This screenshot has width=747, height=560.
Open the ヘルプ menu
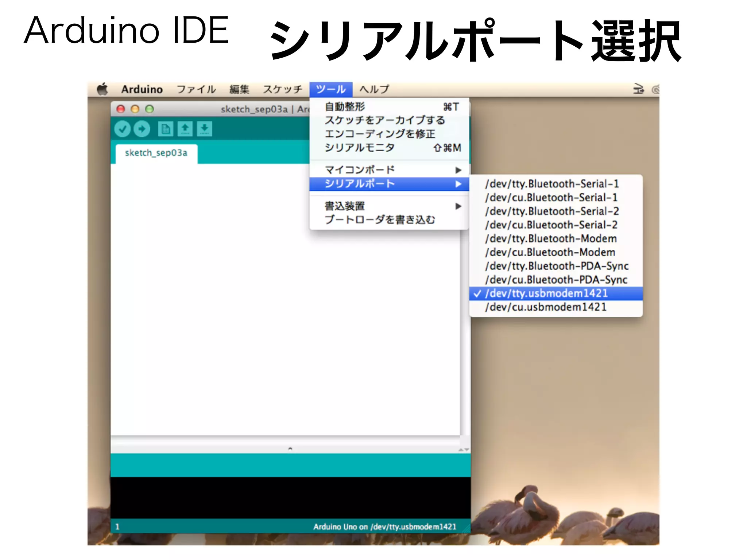point(375,89)
